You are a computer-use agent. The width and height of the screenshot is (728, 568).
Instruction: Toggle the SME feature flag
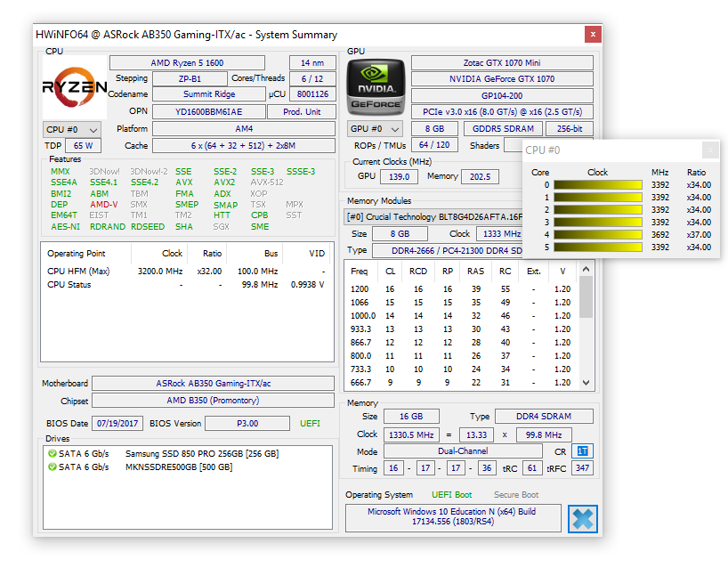pos(259,226)
